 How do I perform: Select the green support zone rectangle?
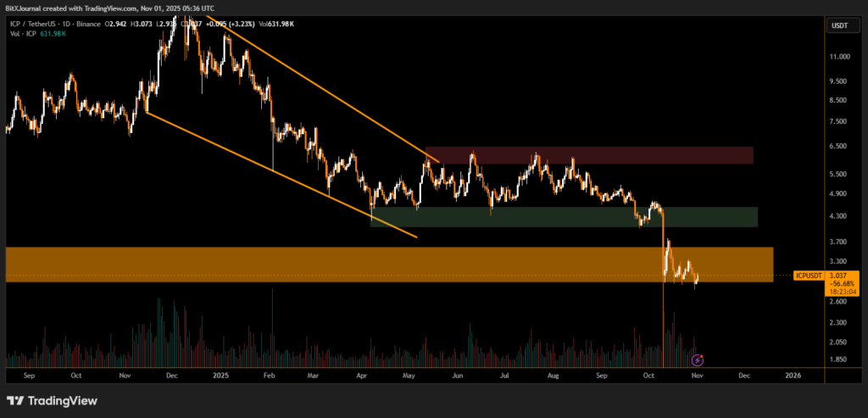point(564,216)
